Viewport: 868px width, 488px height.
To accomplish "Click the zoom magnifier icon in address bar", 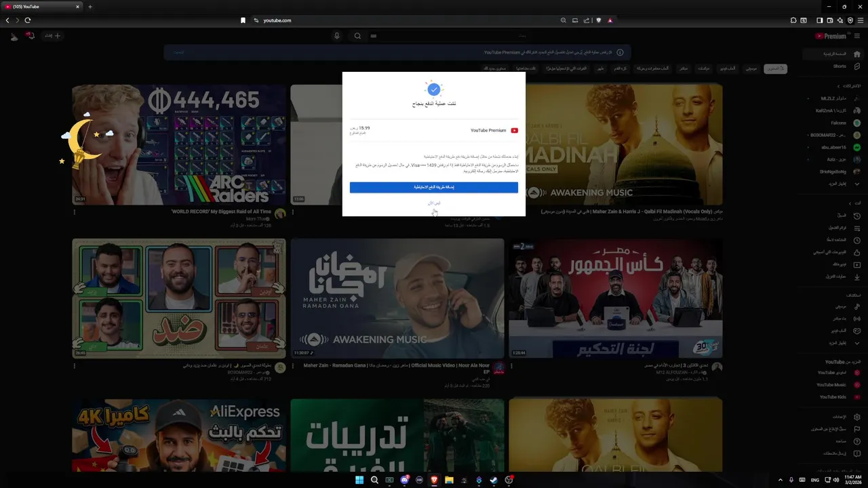I will point(563,20).
